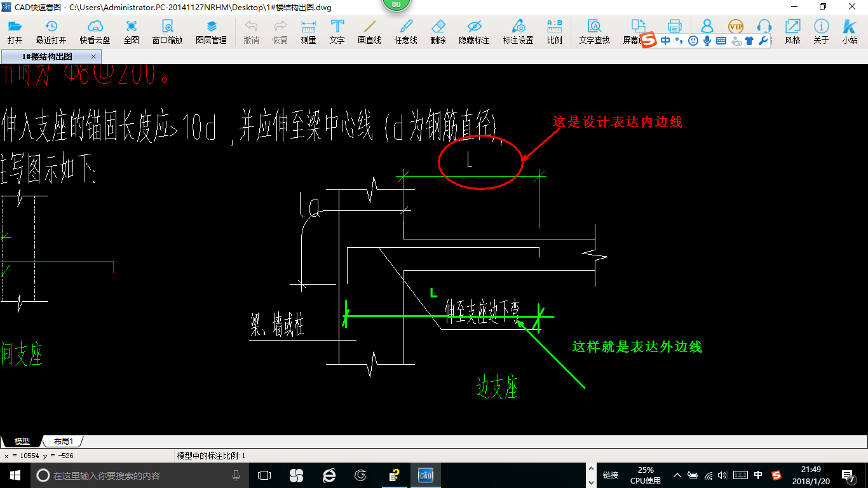Toggle Sogou 中 Chinese/English input mode
This screenshot has width=868, height=488.
point(665,41)
